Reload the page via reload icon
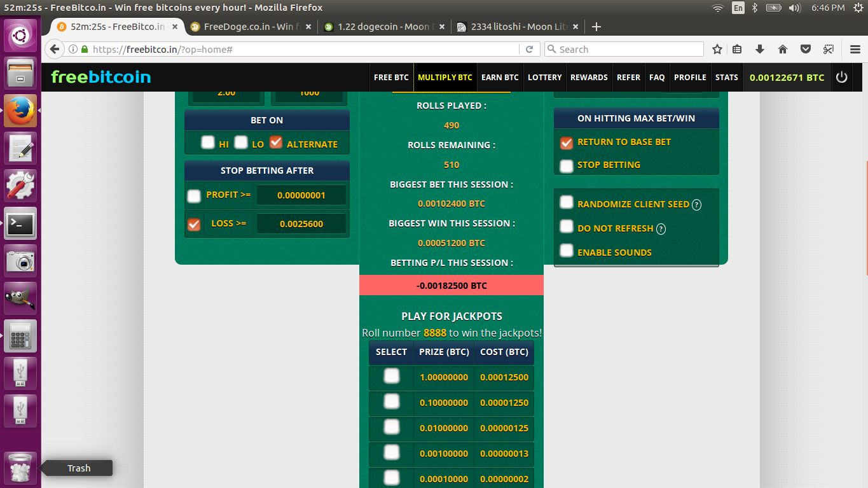Viewport: 868px width, 488px height. (529, 49)
